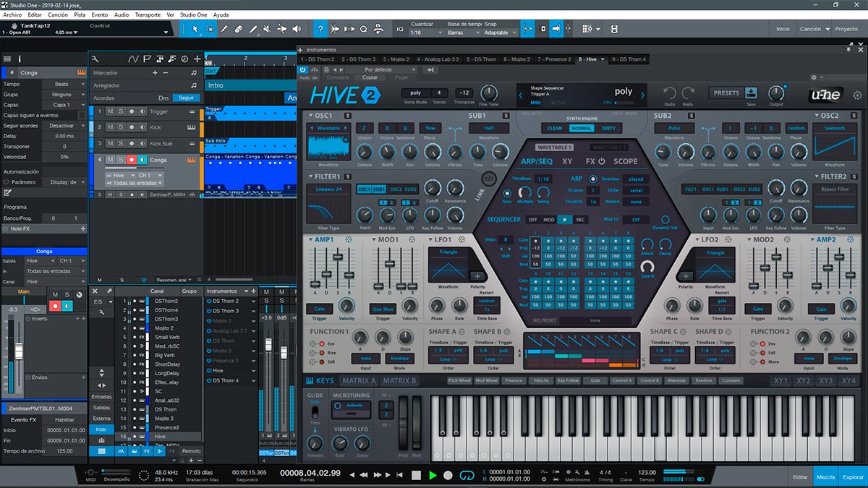Select the Arrow tool in the toolbar
The image size is (868, 488).
(x=195, y=29)
